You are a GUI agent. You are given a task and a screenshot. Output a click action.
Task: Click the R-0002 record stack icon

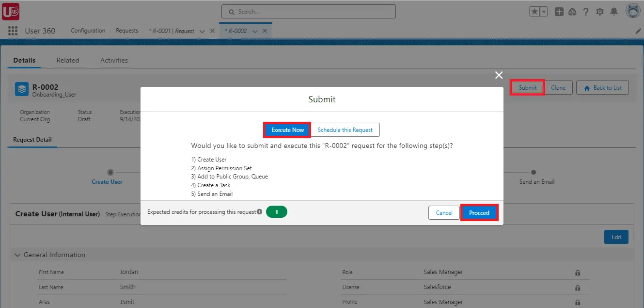(21, 88)
